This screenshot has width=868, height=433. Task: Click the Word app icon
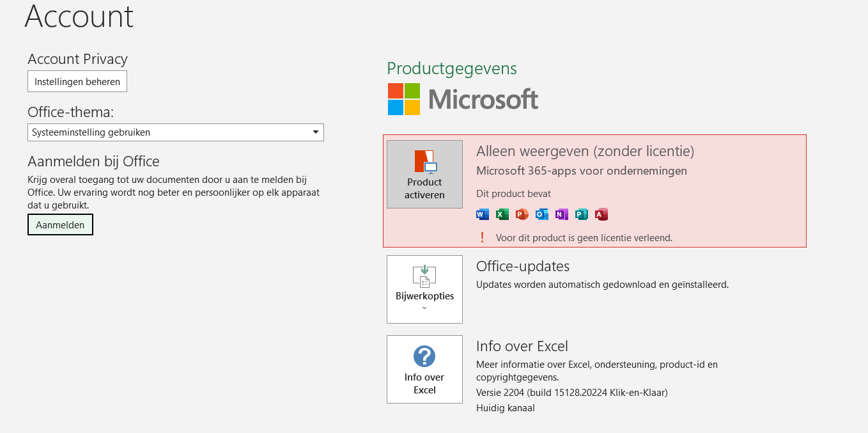(x=483, y=214)
